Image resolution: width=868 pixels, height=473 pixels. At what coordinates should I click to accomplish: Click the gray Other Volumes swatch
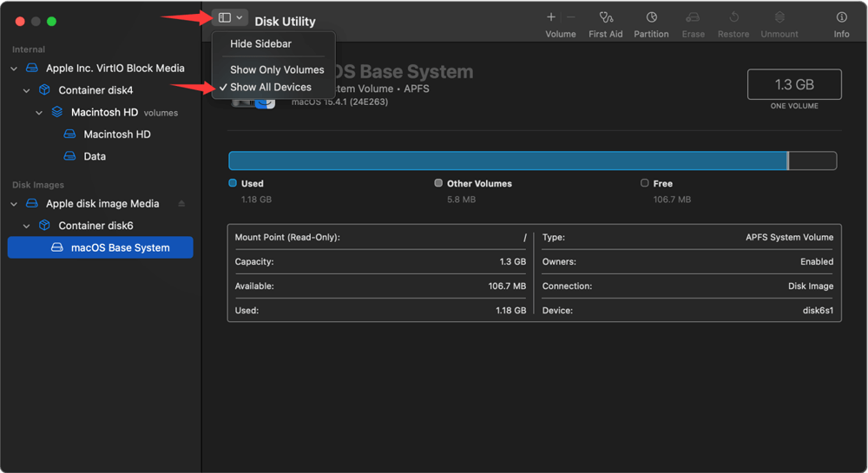pos(438,182)
